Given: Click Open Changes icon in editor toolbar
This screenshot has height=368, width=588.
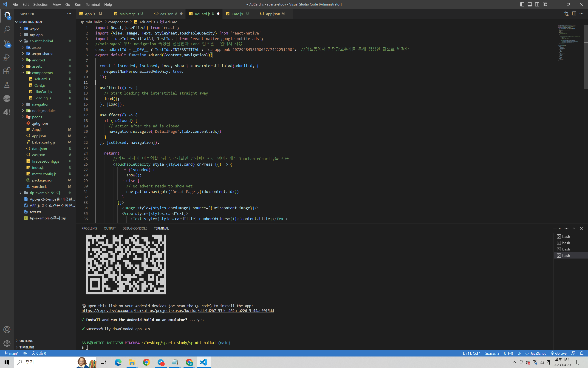Looking at the screenshot, I should click(566, 14).
